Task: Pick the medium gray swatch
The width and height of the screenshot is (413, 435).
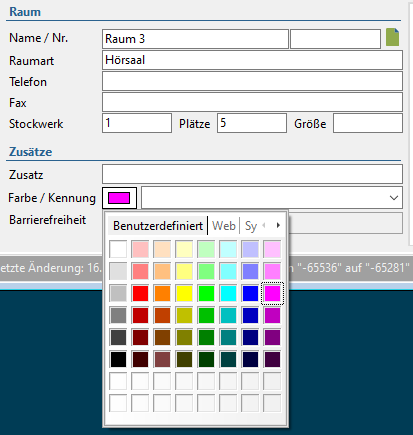Action: coord(118,315)
